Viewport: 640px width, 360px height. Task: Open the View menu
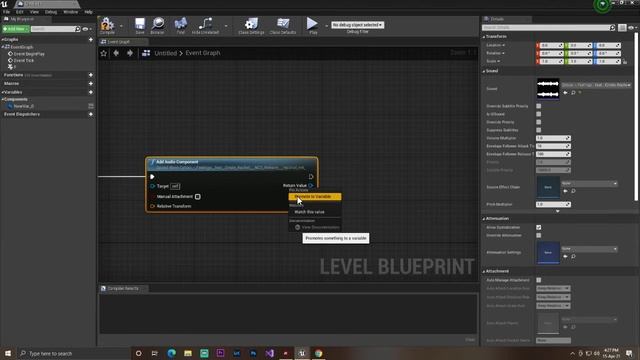pyautogui.click(x=34, y=12)
